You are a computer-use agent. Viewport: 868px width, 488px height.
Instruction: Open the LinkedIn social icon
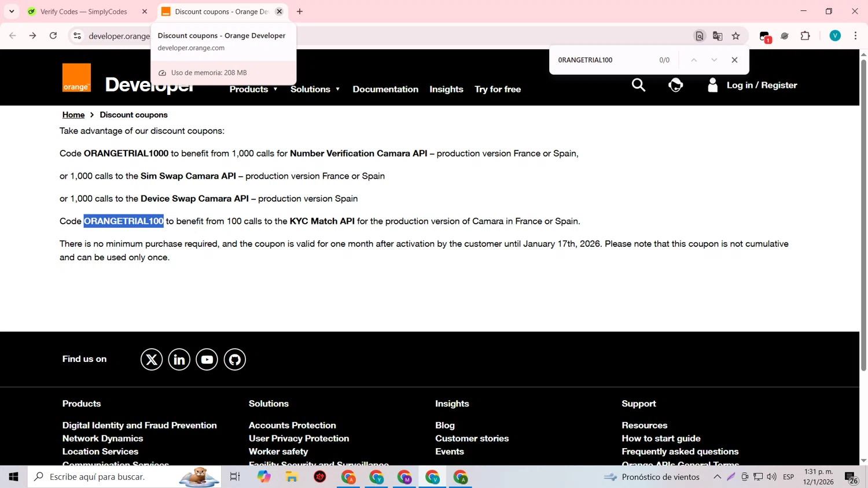(179, 360)
